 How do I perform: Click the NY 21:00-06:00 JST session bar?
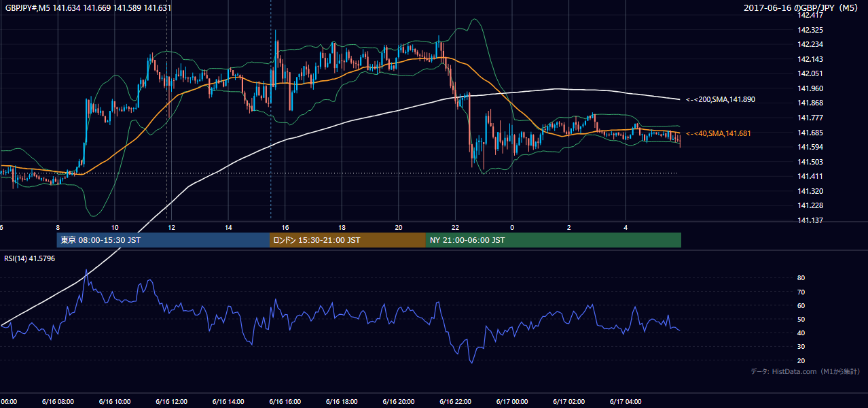coord(554,240)
